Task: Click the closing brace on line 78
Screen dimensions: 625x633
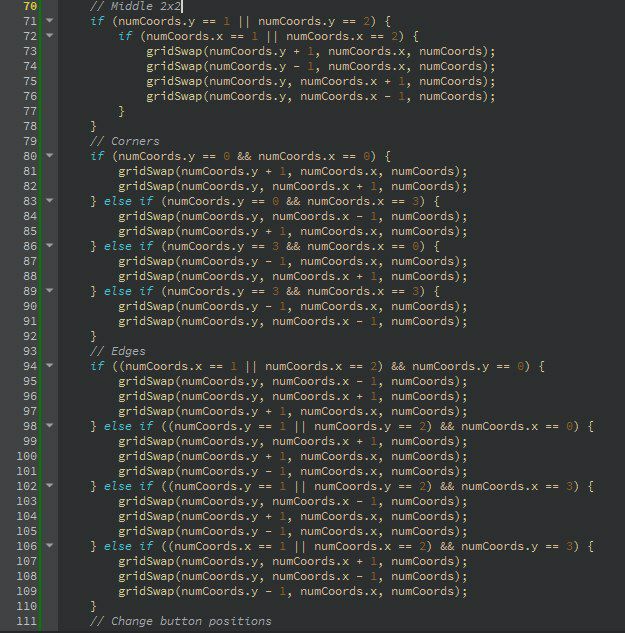Action: point(93,126)
